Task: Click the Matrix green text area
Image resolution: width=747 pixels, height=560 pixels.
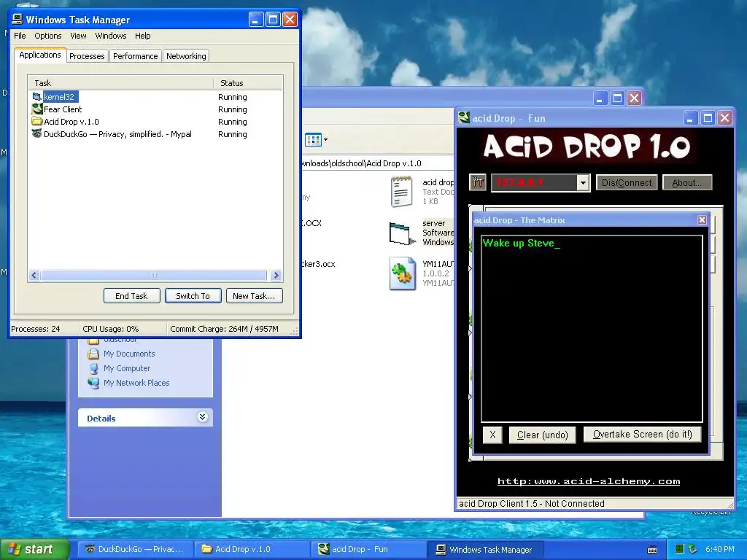Action: click(x=592, y=329)
